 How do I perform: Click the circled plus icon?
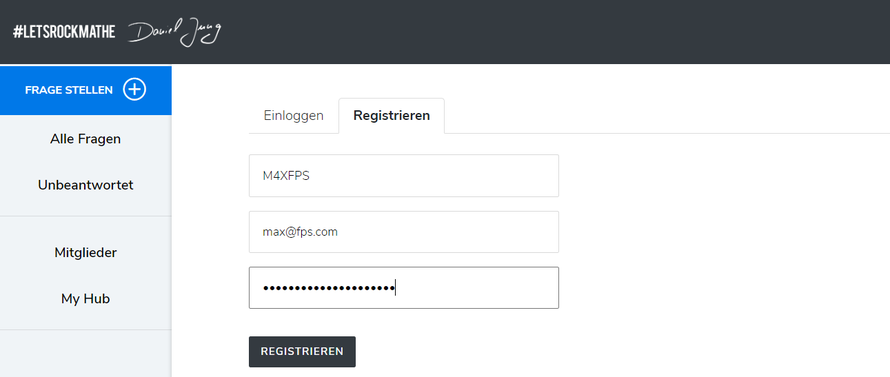[x=135, y=90]
